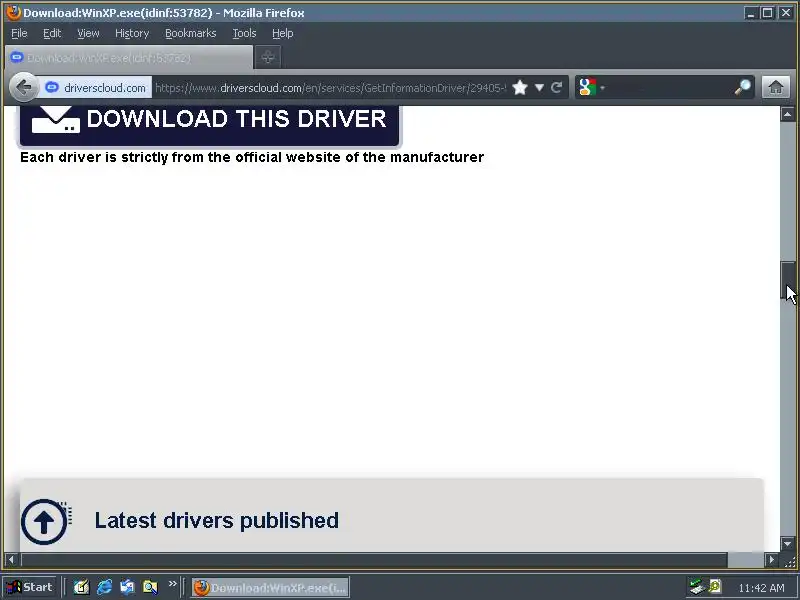800x600 pixels.
Task: Click the second system tray icon
Action: pos(715,586)
